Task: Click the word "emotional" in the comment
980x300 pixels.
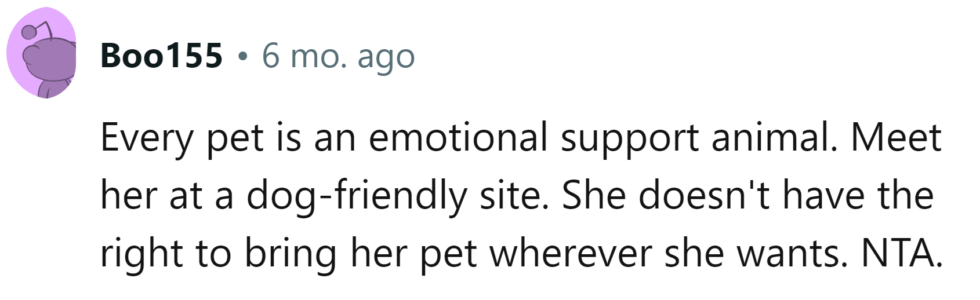Action: point(458,138)
